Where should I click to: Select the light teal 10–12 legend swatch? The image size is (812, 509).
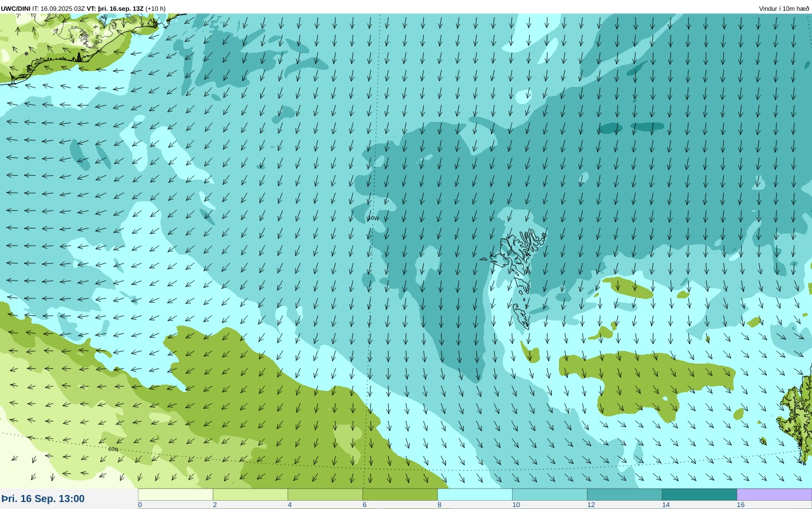click(550, 494)
